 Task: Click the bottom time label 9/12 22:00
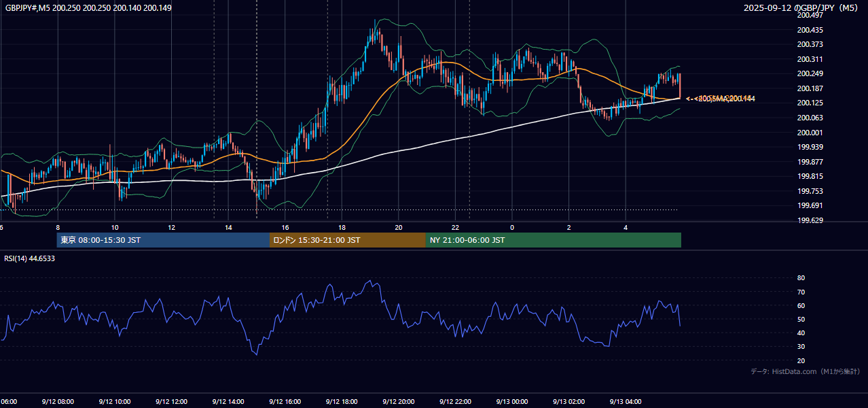pyautogui.click(x=455, y=402)
